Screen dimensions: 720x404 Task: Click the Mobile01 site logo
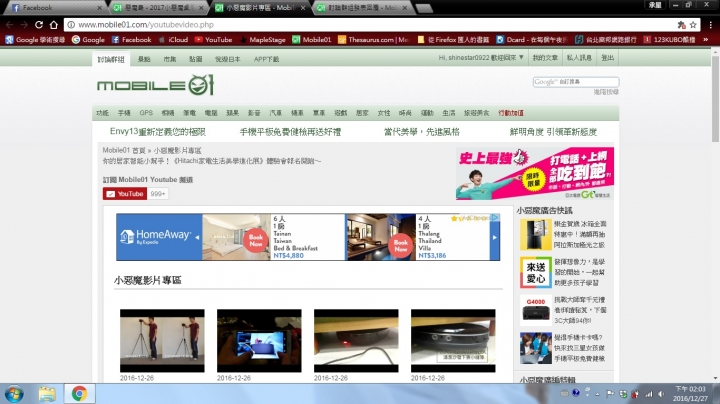click(156, 85)
